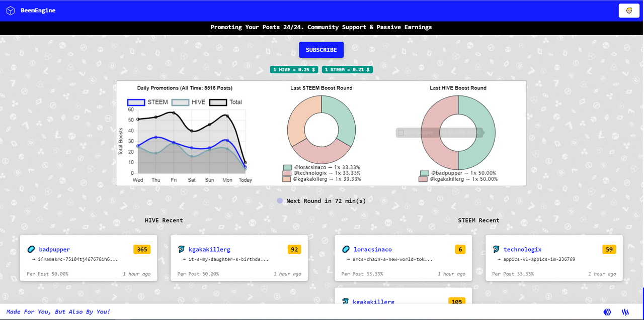Click the 1 HIVE = 0.25 $ price badge
The image size is (644, 320).
295,70
